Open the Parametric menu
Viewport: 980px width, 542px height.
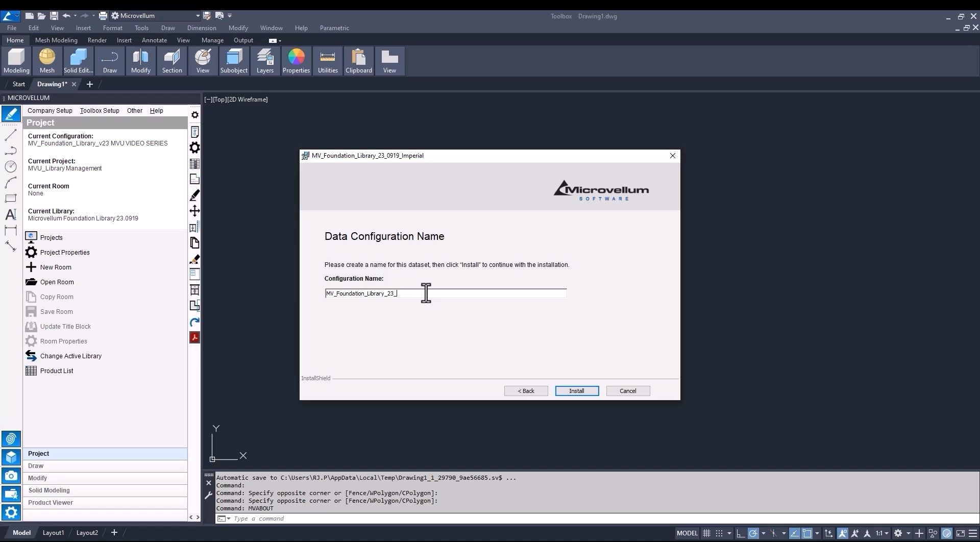point(334,28)
